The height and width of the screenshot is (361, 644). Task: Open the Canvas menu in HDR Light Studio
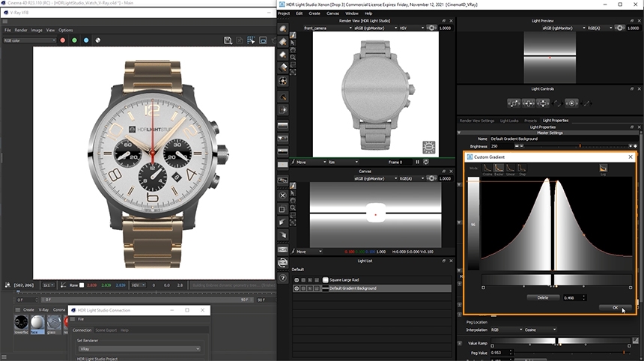coord(332,13)
